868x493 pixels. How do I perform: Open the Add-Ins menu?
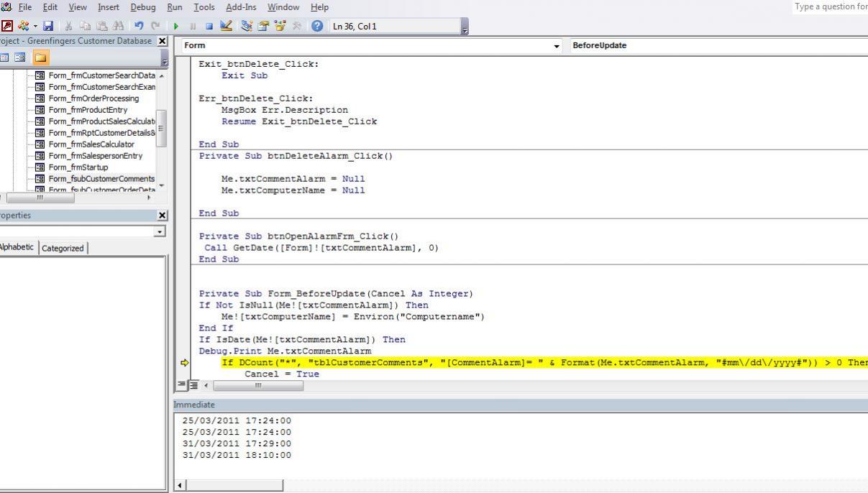pos(242,7)
